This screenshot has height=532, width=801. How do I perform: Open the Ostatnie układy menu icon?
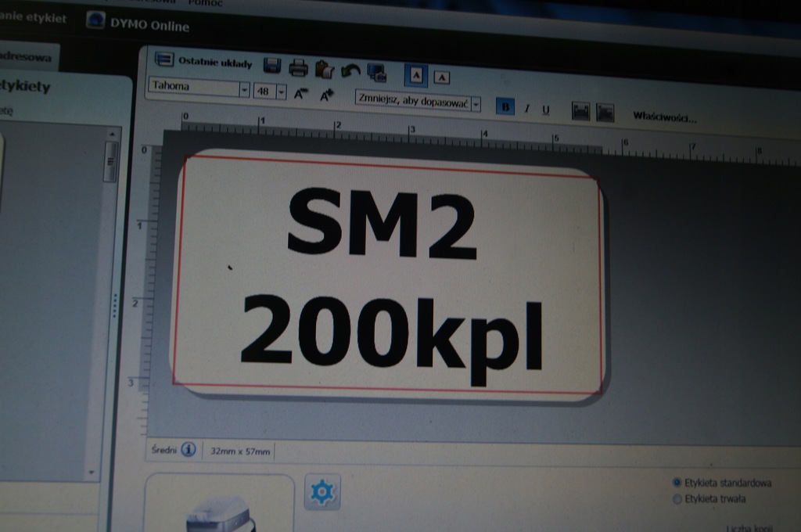tap(164, 62)
